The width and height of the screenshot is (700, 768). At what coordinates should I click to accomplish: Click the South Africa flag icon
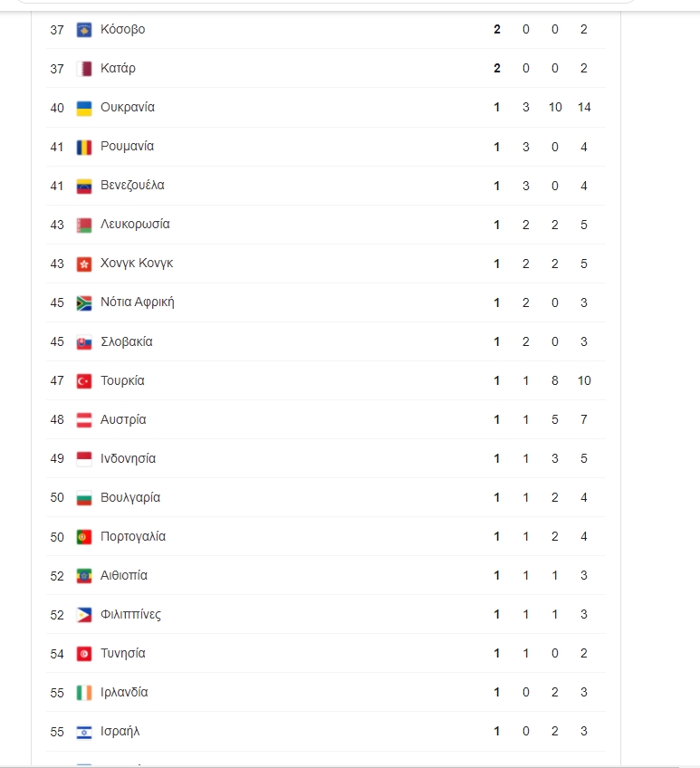84,302
